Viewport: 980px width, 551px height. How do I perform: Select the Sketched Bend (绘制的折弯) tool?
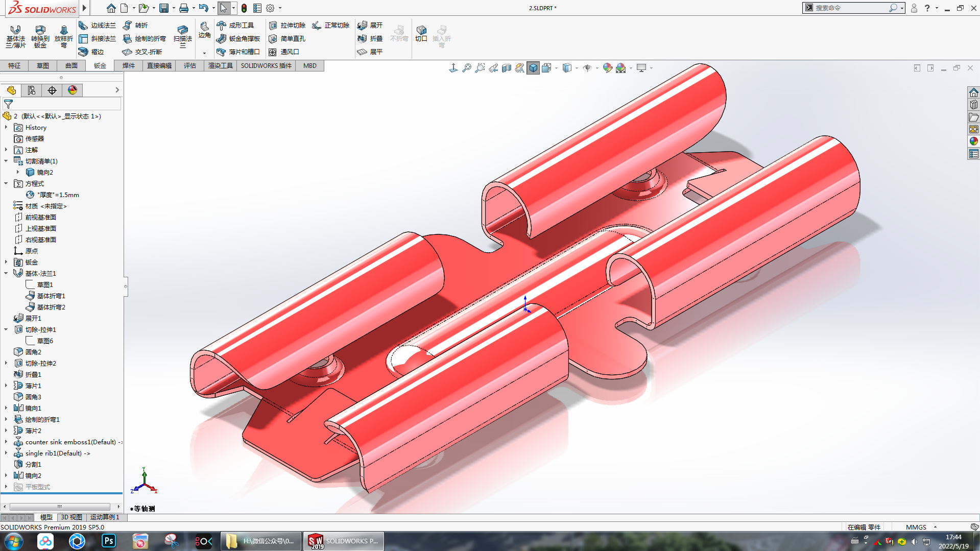pyautogui.click(x=145, y=38)
